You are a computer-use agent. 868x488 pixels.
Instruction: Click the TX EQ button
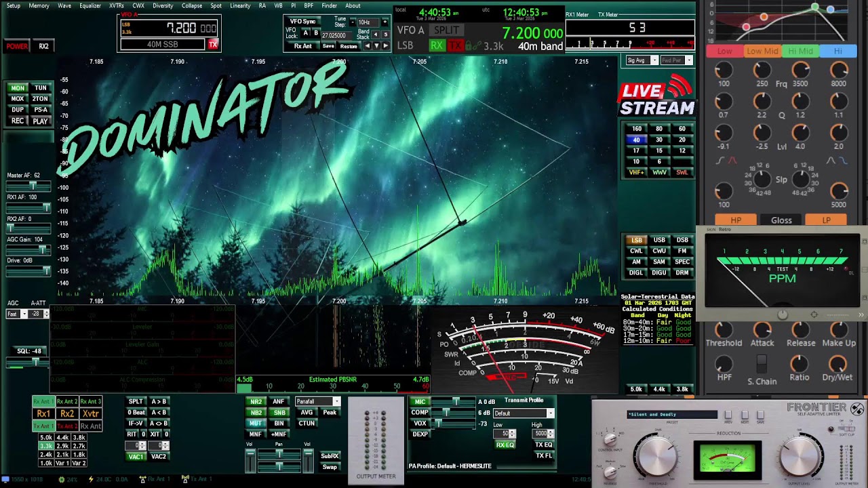coord(544,445)
